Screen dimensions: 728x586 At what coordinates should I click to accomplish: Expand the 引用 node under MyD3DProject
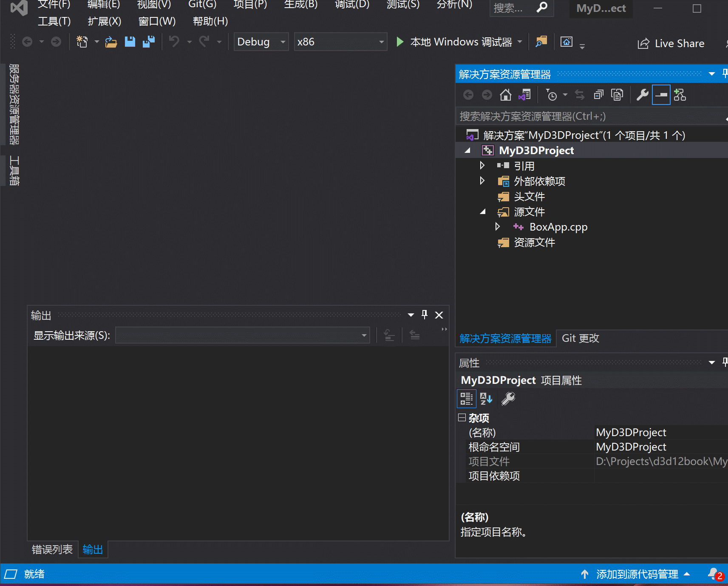(482, 165)
